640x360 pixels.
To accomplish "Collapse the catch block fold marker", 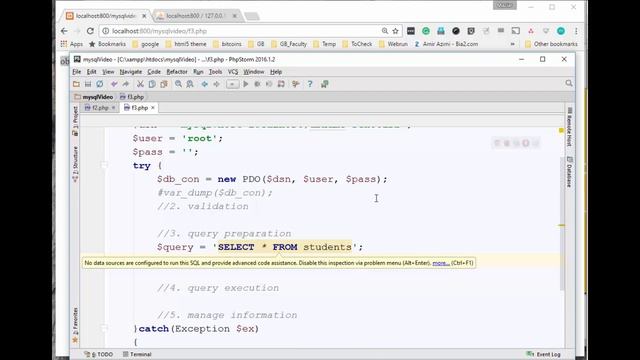I will coord(104,328).
